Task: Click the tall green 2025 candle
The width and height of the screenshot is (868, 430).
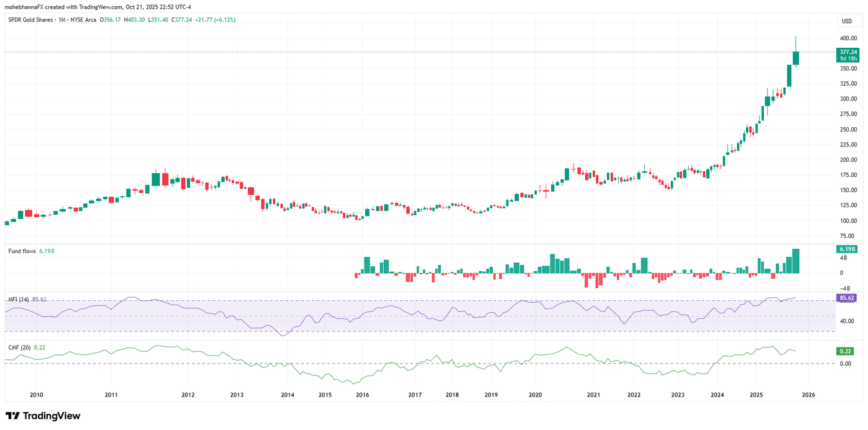Action: [x=789, y=74]
